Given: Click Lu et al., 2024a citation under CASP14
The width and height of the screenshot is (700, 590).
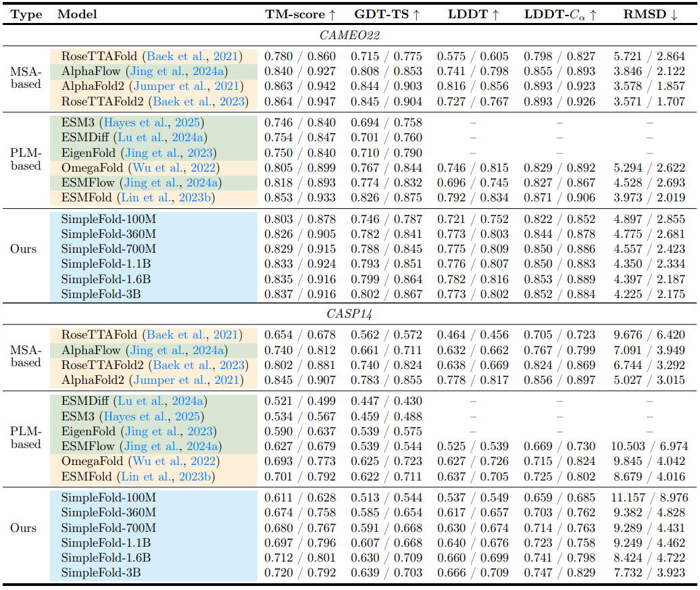Looking at the screenshot, I should click(168, 401).
